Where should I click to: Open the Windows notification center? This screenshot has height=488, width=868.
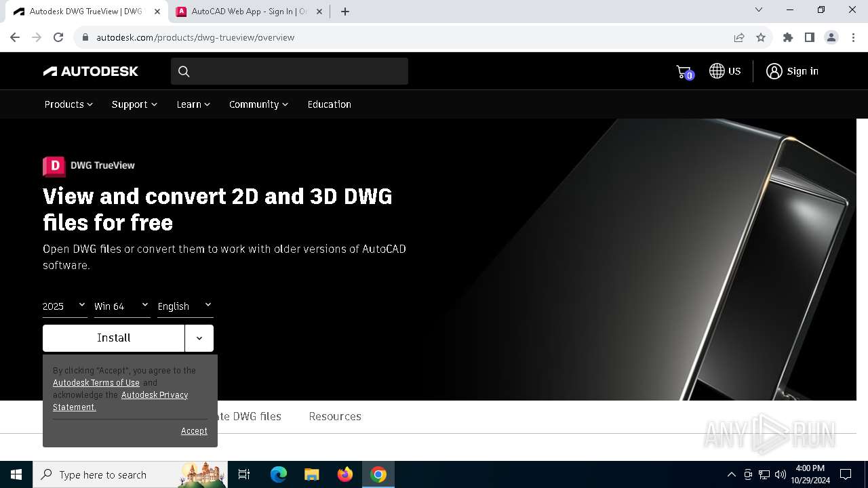pyautogui.click(x=846, y=474)
